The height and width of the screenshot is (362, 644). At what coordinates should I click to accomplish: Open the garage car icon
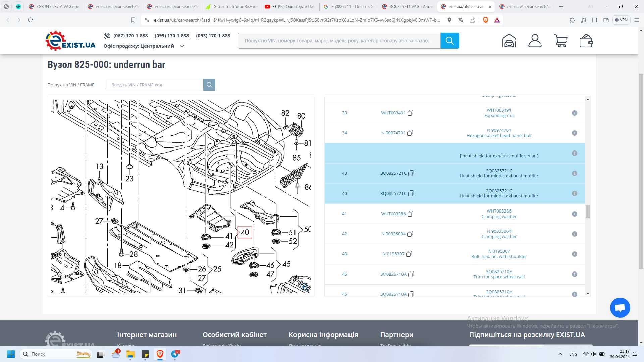coord(509,41)
